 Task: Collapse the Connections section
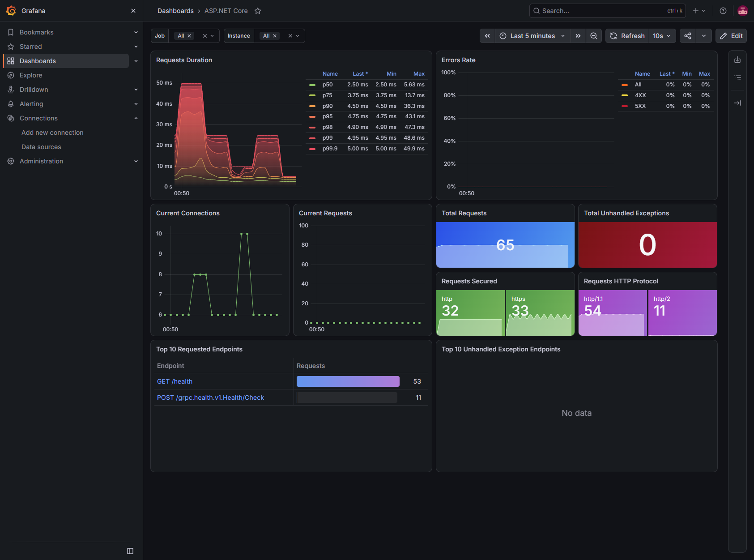click(136, 118)
